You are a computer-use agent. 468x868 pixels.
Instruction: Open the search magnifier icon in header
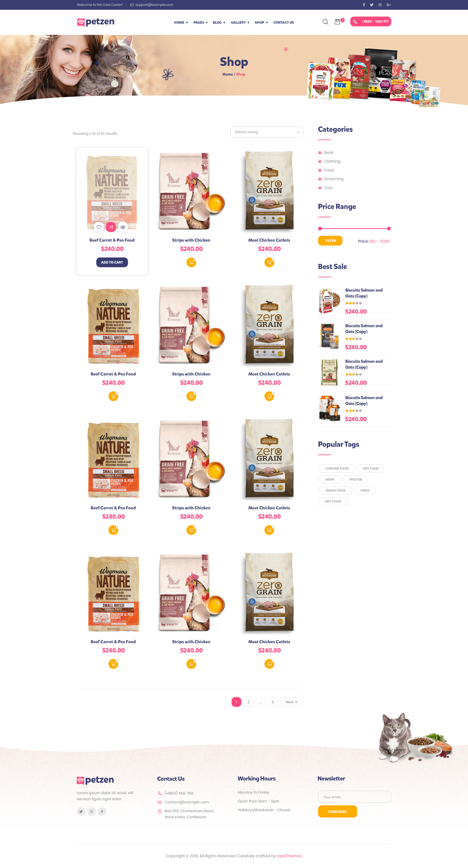pyautogui.click(x=325, y=22)
